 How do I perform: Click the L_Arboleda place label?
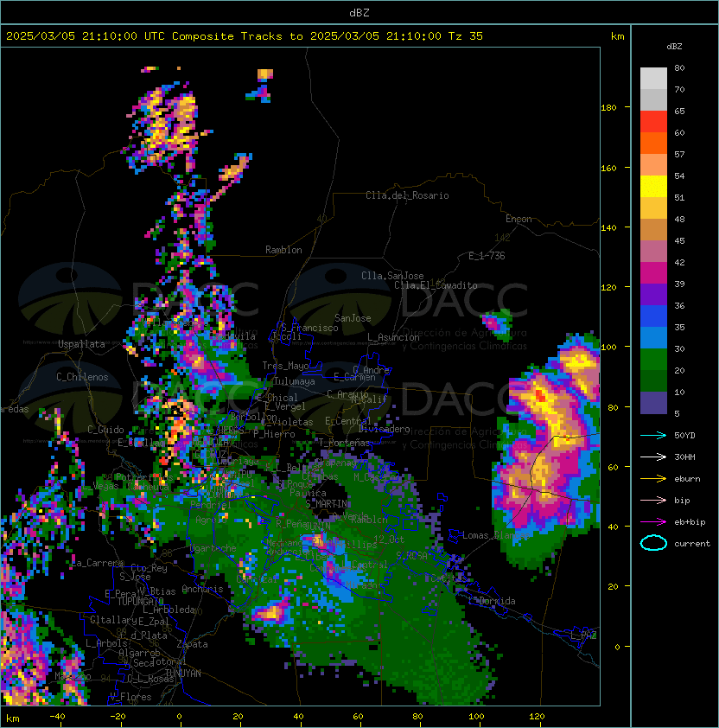pos(169,610)
